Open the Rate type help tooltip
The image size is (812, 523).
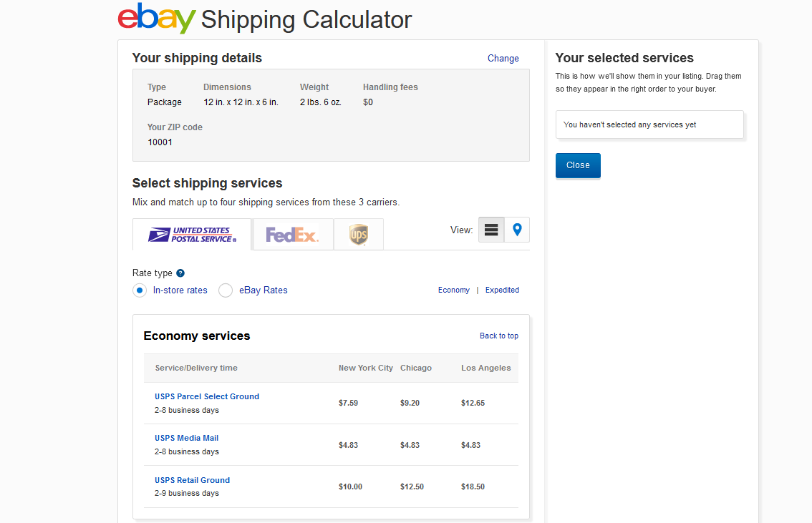point(180,273)
